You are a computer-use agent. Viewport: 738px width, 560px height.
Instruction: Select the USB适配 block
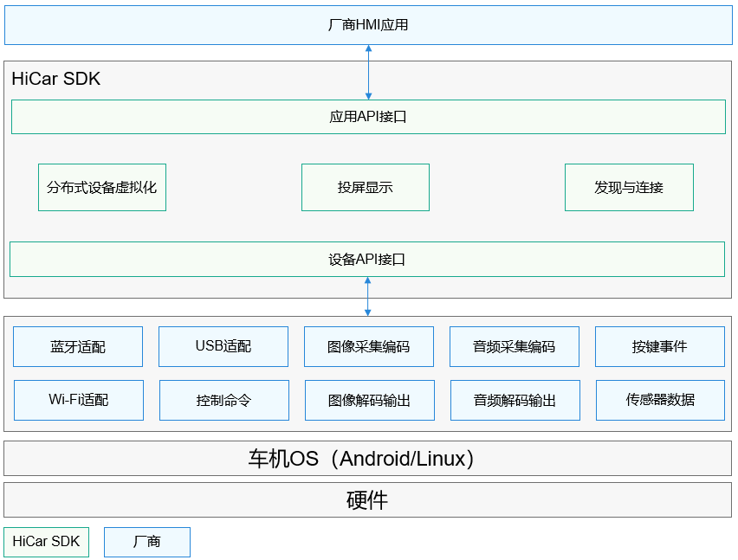223,347
